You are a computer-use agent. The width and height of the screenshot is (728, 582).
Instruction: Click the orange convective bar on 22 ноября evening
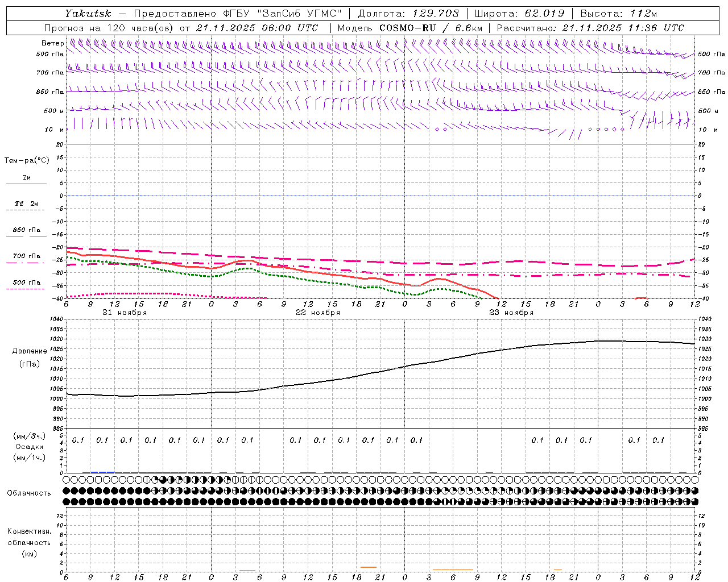click(369, 567)
